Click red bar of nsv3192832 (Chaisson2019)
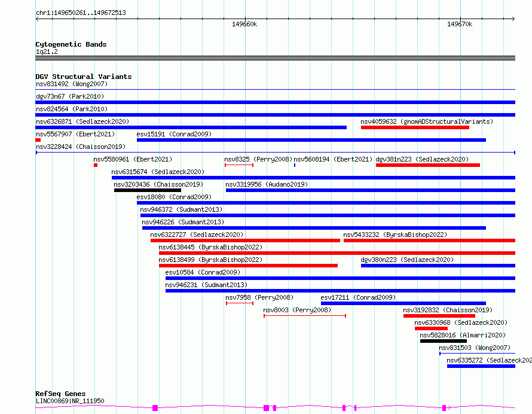The width and height of the screenshot is (532, 414). (439, 316)
